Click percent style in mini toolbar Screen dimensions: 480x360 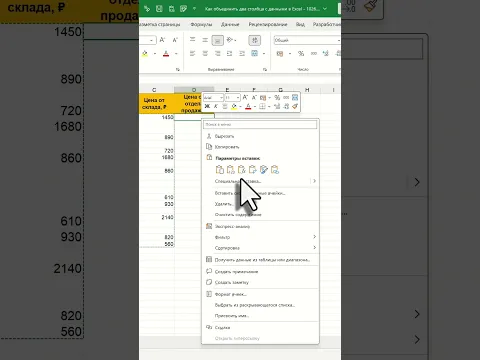[x=277, y=97]
